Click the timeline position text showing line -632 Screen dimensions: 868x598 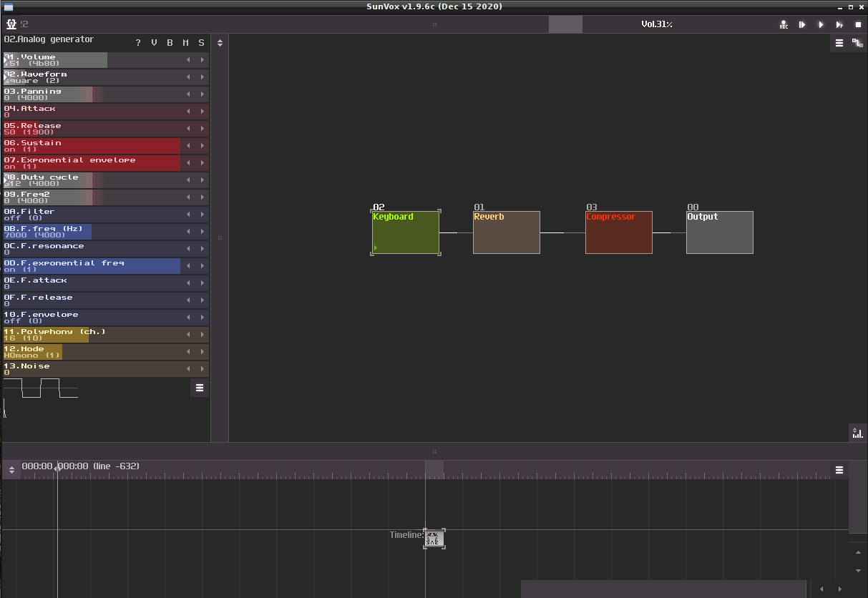(x=80, y=466)
